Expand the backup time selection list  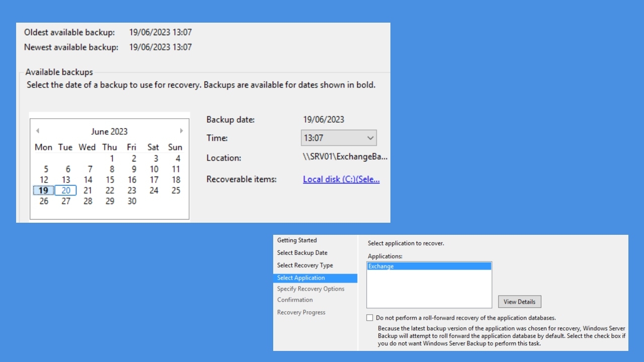[370, 138]
